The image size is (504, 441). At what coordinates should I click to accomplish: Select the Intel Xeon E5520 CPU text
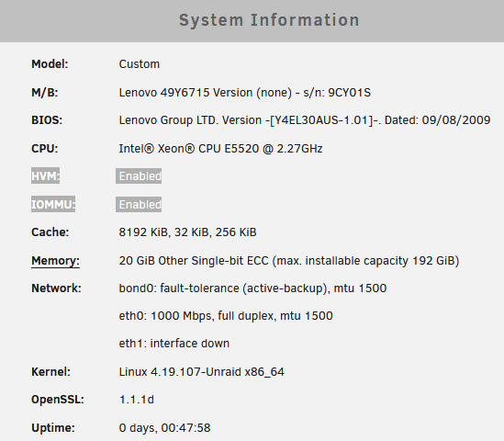coord(221,149)
